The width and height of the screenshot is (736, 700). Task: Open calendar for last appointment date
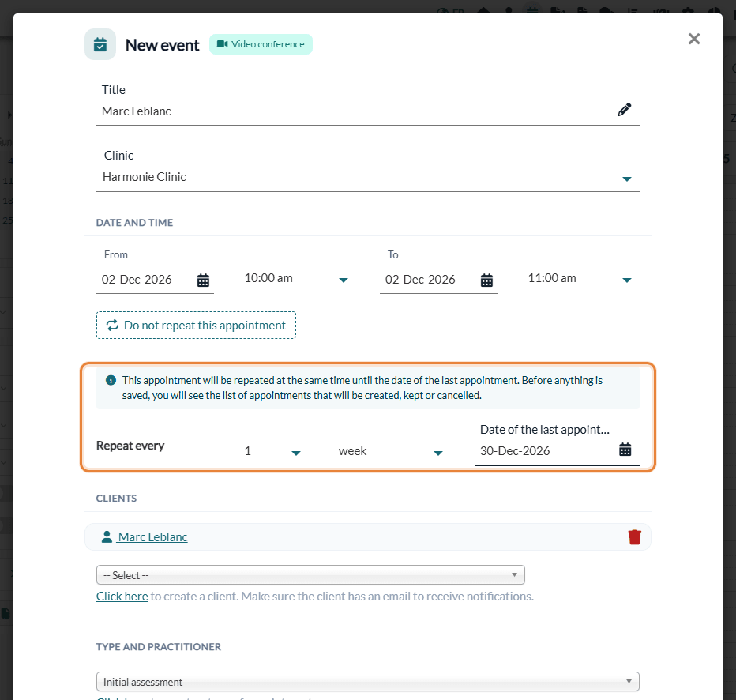pos(625,450)
